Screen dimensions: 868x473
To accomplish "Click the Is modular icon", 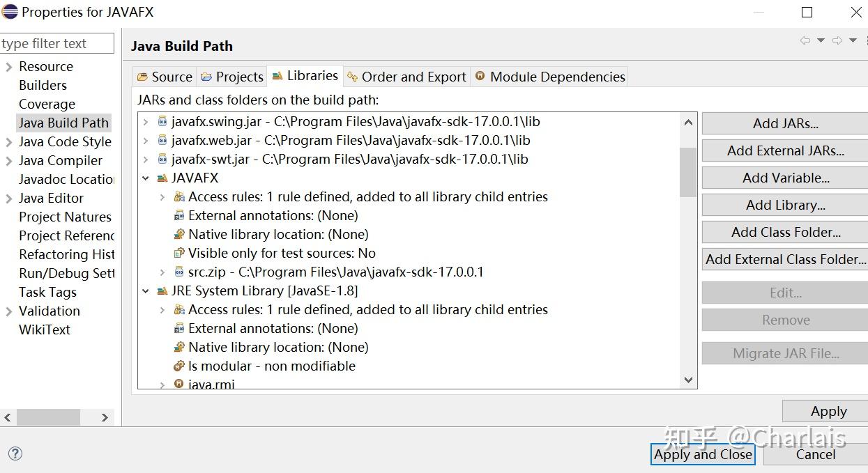I will (x=179, y=366).
